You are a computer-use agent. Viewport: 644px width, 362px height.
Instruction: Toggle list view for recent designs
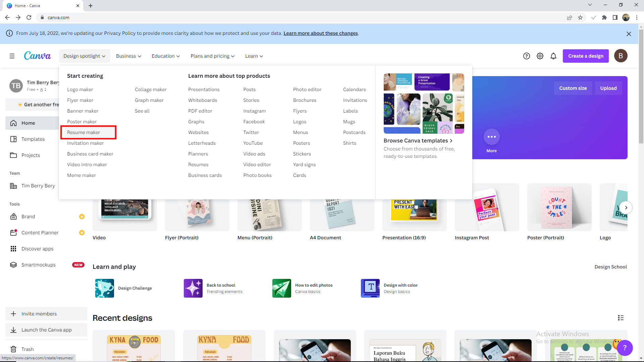(621, 318)
